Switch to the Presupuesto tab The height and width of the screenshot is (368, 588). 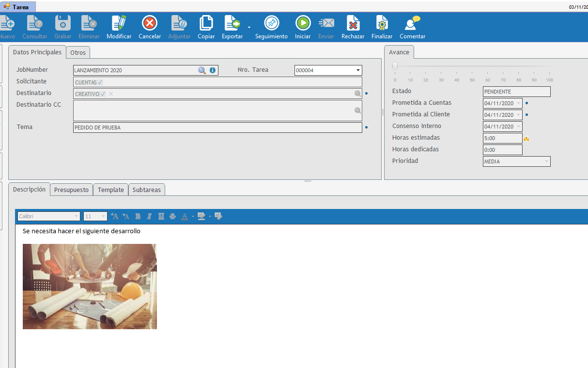[x=71, y=190]
